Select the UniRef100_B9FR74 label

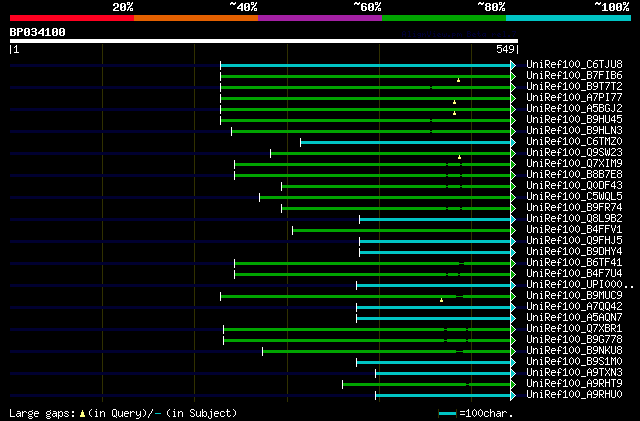click(574, 208)
